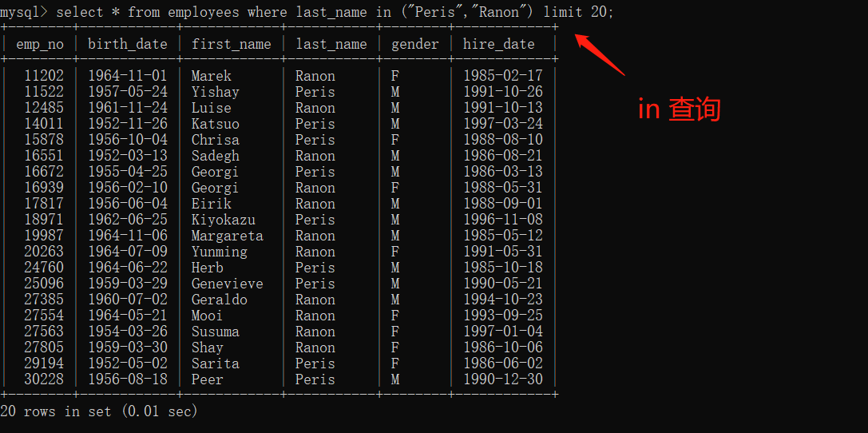The image size is (868, 433).
Task: Click the first name Kiyokazu
Action: [x=224, y=220]
